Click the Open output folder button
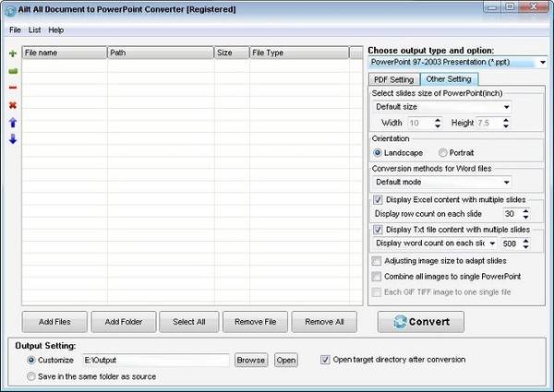This screenshot has width=554, height=392. click(286, 361)
